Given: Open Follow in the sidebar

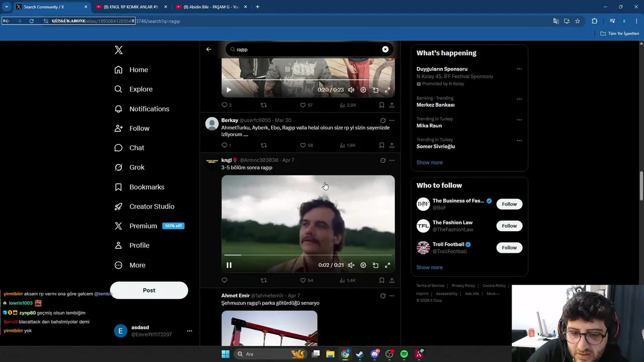Looking at the screenshot, I should (132, 128).
